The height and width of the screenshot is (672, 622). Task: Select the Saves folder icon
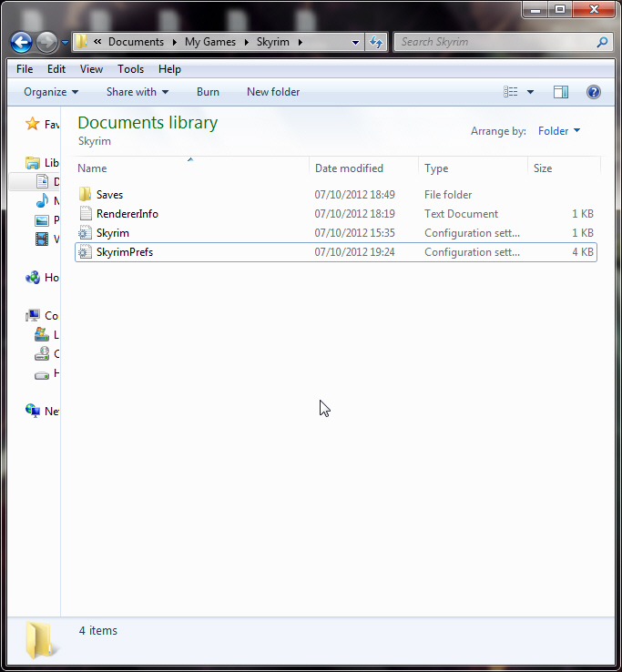86,195
